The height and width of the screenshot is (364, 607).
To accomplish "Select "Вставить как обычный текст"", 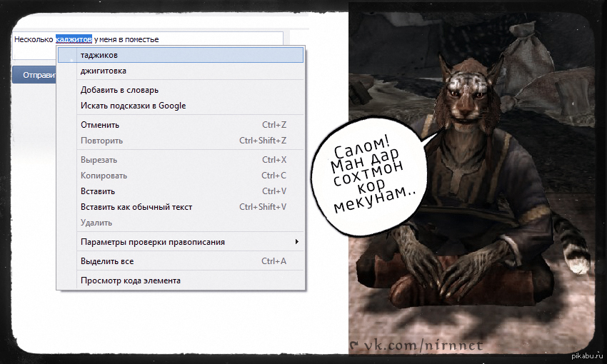I will 181,207.
